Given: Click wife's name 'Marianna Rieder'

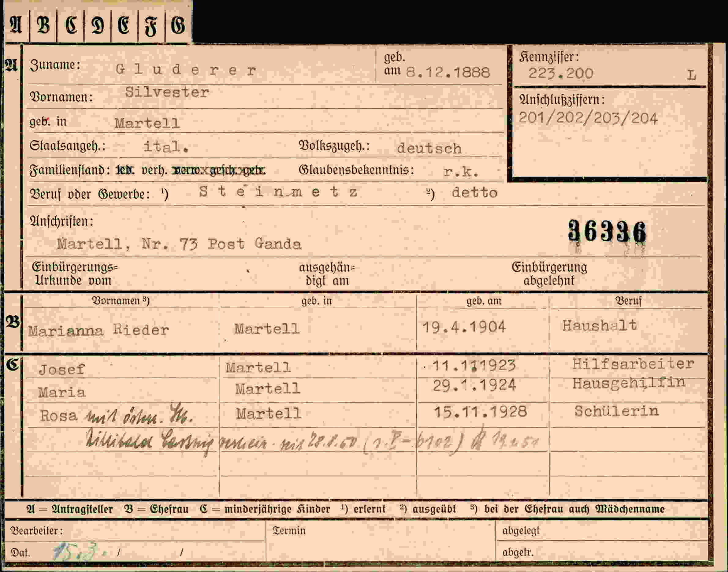Looking at the screenshot, I should click(98, 330).
